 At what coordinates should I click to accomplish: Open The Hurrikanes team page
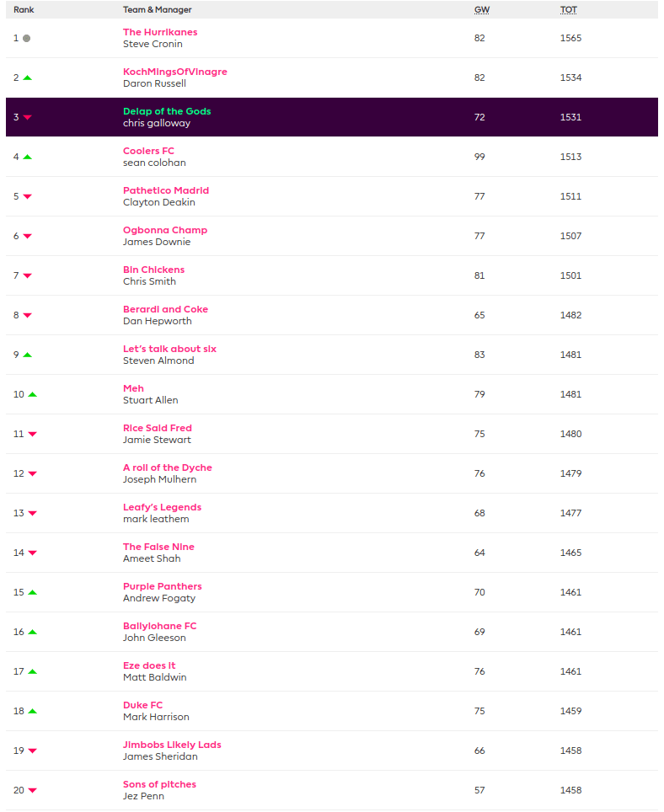coord(160,32)
